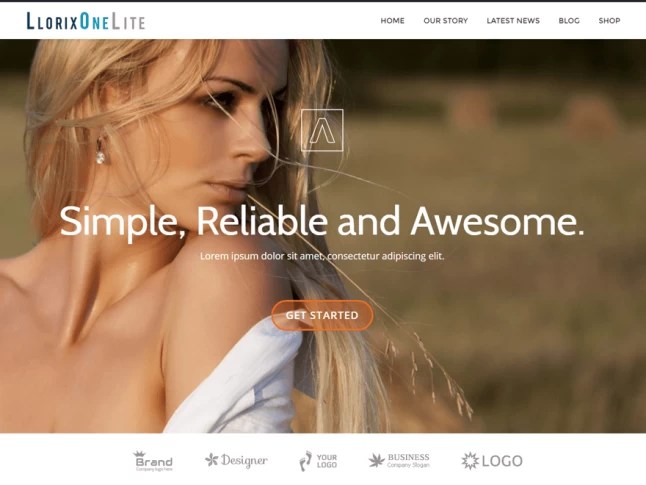Click the Business Company Slogan leaf logo
646x485 pixels.
399,460
